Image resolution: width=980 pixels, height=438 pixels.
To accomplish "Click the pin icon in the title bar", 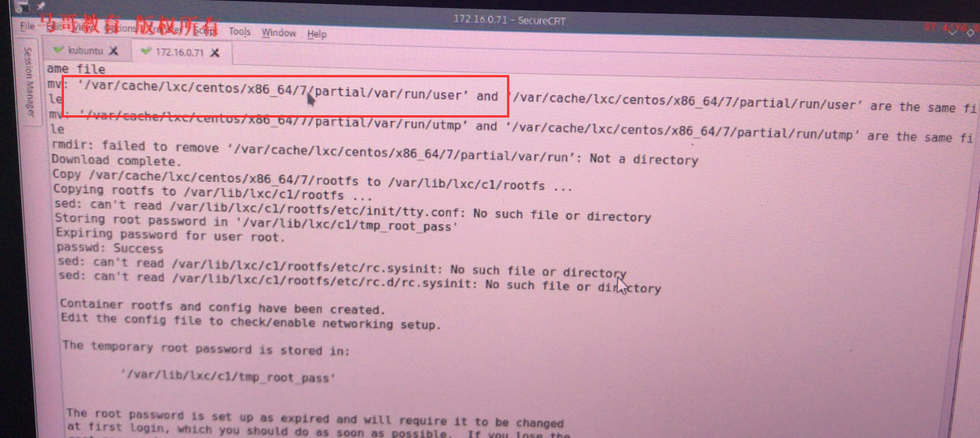I will 41,6.
